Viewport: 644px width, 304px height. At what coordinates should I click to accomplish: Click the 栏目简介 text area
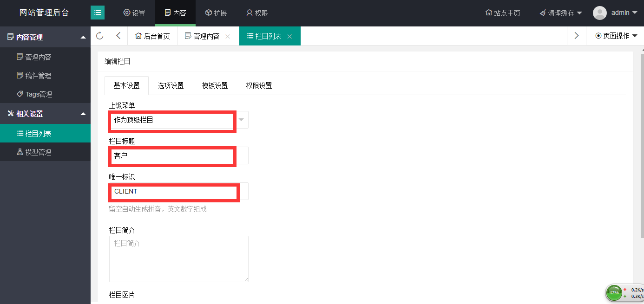[178, 259]
